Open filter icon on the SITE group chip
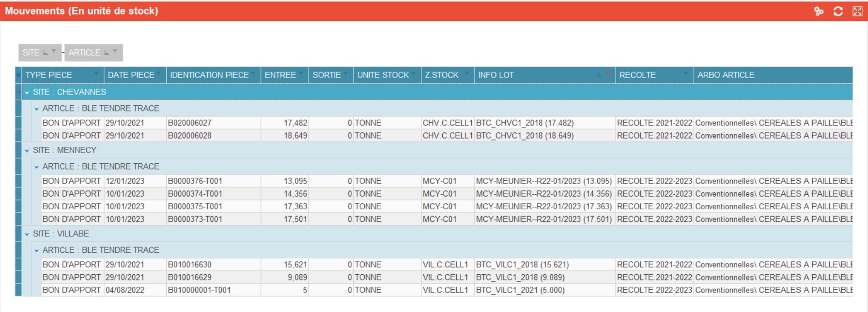Screen dimensions: 868x312 click(54, 51)
